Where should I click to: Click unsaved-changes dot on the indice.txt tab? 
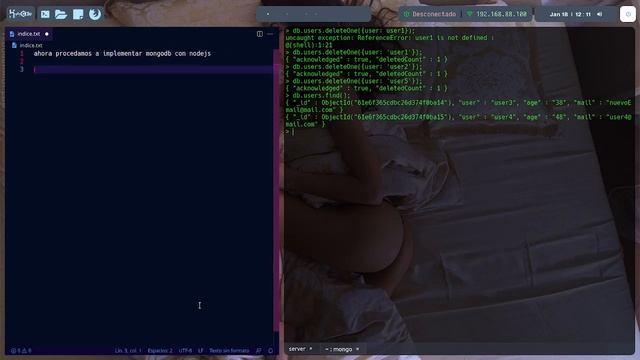coord(47,34)
